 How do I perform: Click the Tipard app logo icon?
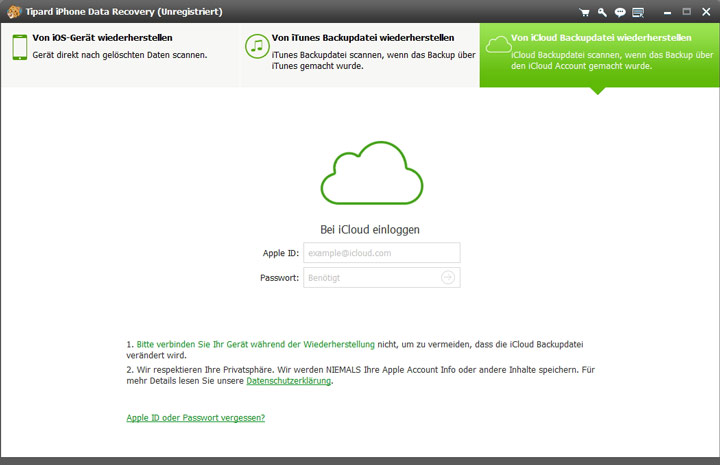coord(12,11)
